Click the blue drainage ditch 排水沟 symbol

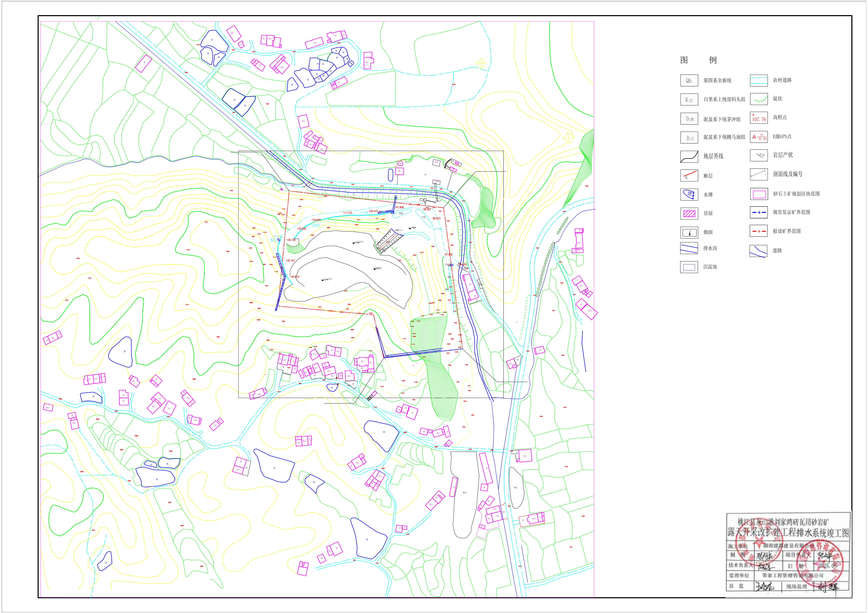click(x=689, y=248)
